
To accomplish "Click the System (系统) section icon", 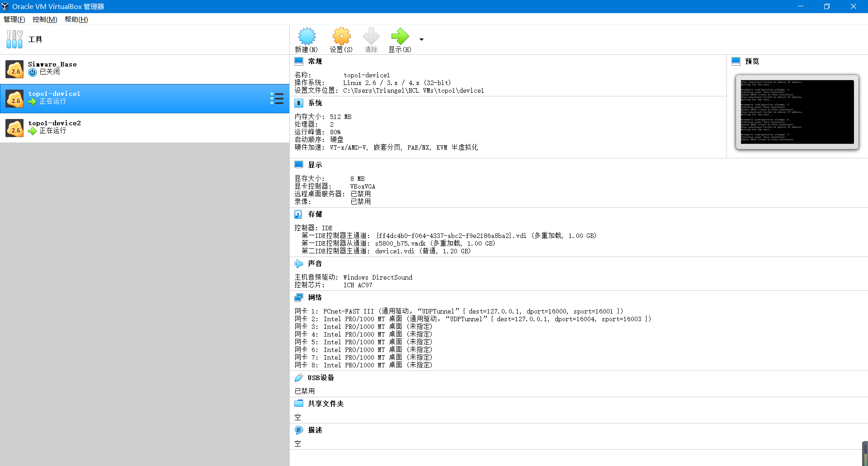I will 299,103.
